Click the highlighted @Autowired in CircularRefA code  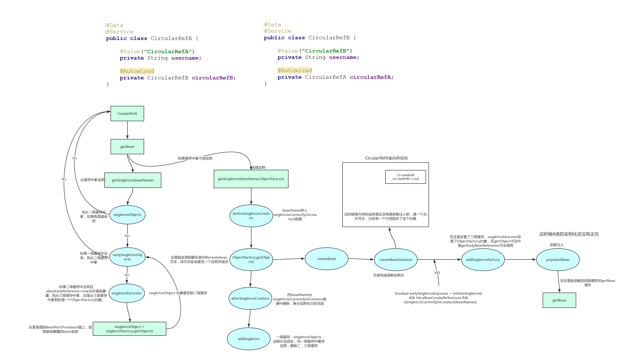coord(137,71)
